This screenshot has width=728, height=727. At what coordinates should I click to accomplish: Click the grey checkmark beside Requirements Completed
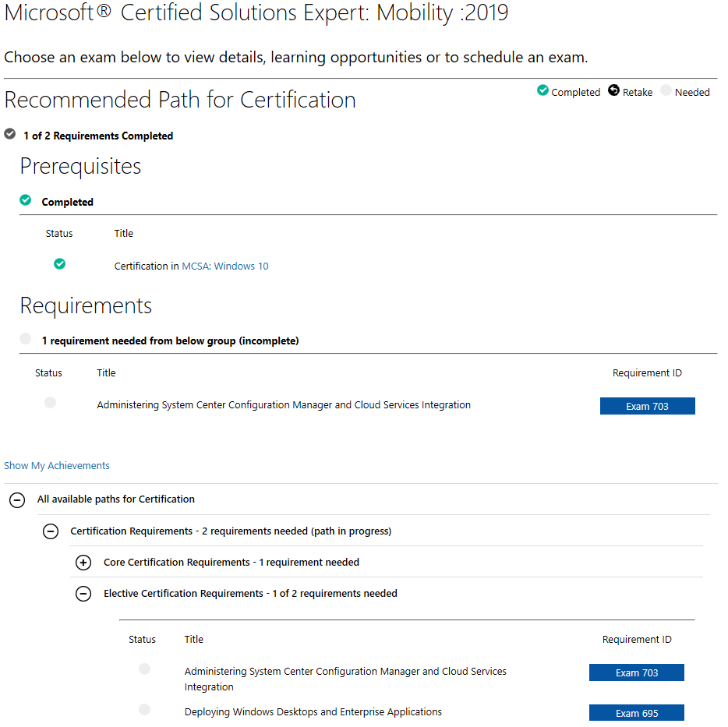coord(10,134)
